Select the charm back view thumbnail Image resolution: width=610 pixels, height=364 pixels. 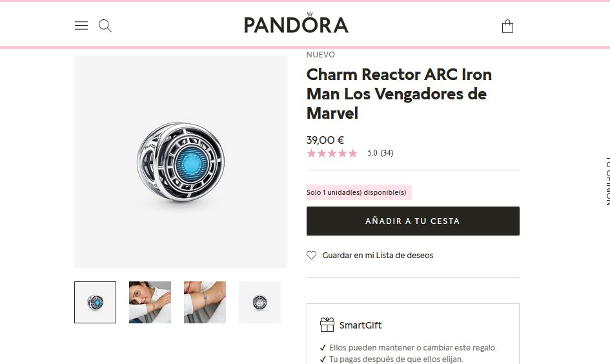(260, 302)
